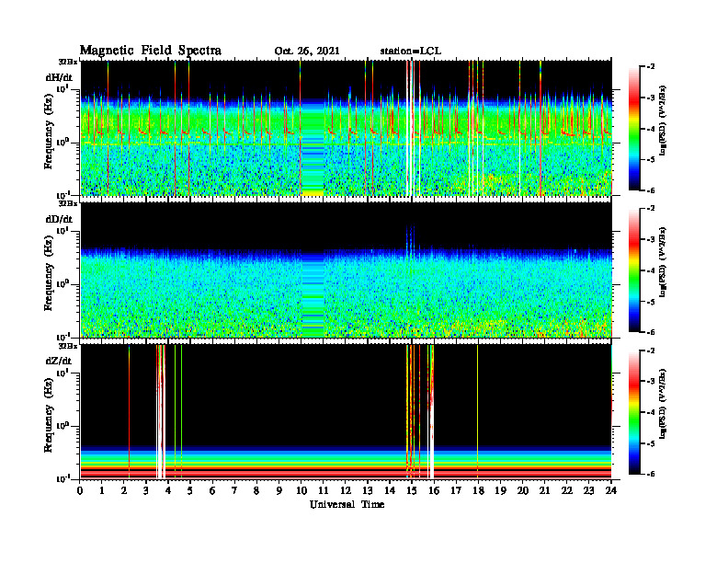Click hour "2" on the Universal Time axis
The width and height of the screenshot is (728, 563).
pos(123,491)
